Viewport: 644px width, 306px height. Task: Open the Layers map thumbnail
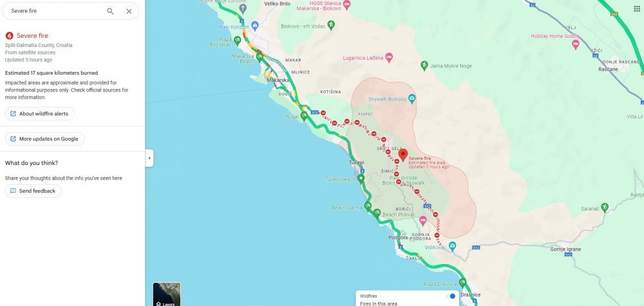[x=167, y=294]
